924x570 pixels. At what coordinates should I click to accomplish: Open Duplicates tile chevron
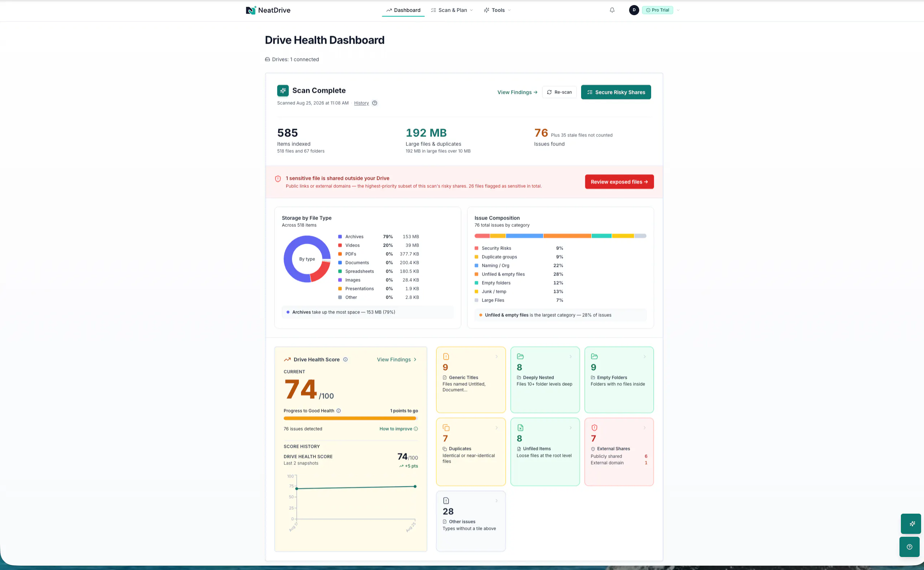[x=496, y=428]
